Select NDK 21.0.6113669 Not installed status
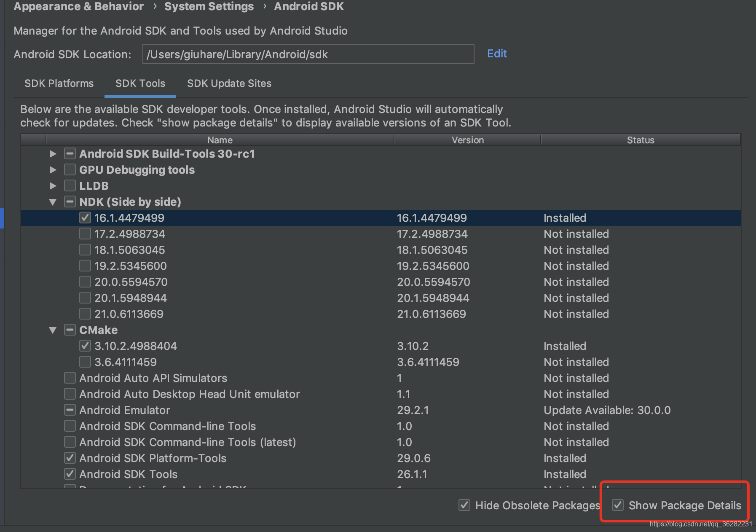This screenshot has height=532, width=756. click(576, 314)
